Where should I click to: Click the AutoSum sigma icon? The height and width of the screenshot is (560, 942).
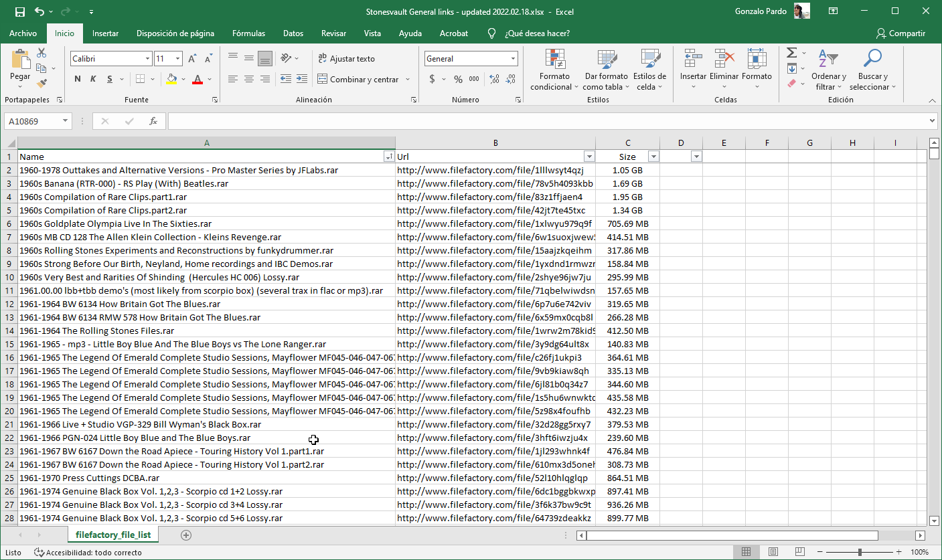click(x=791, y=53)
